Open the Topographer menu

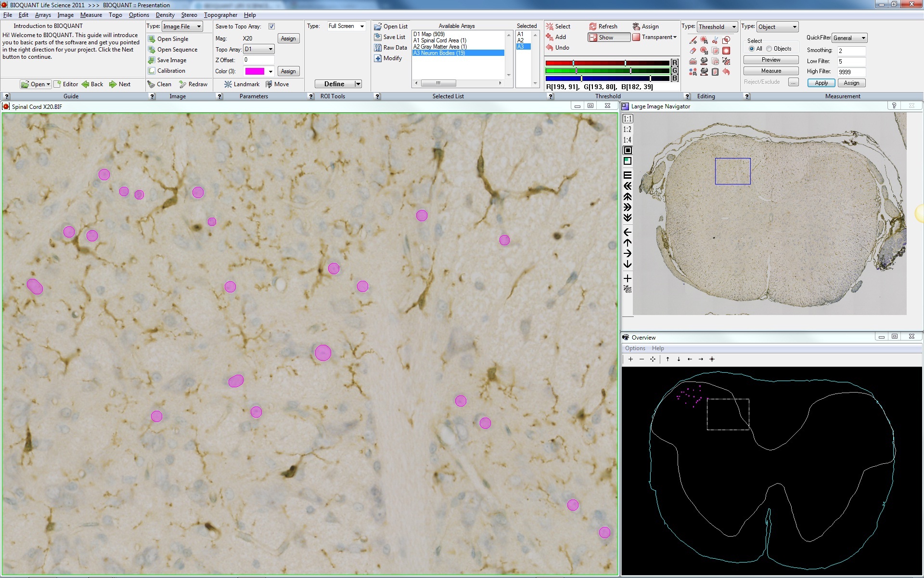[x=220, y=15]
